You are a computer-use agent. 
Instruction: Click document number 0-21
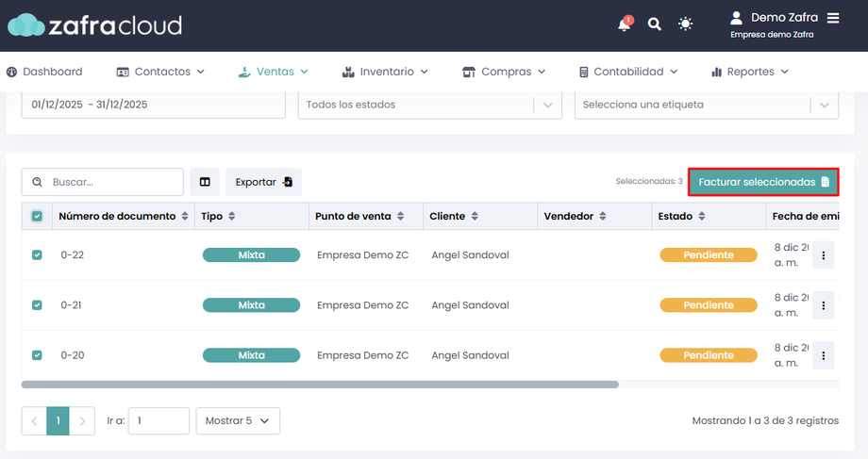[x=71, y=305]
